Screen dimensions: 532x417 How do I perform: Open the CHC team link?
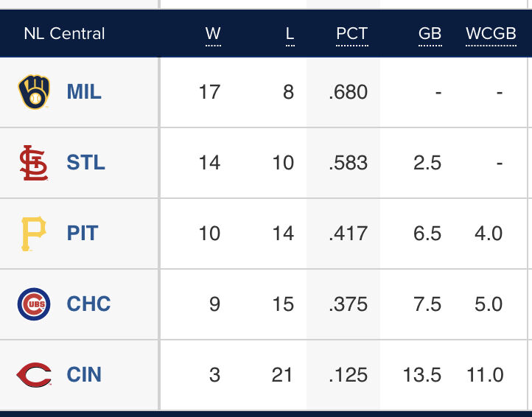(x=88, y=304)
